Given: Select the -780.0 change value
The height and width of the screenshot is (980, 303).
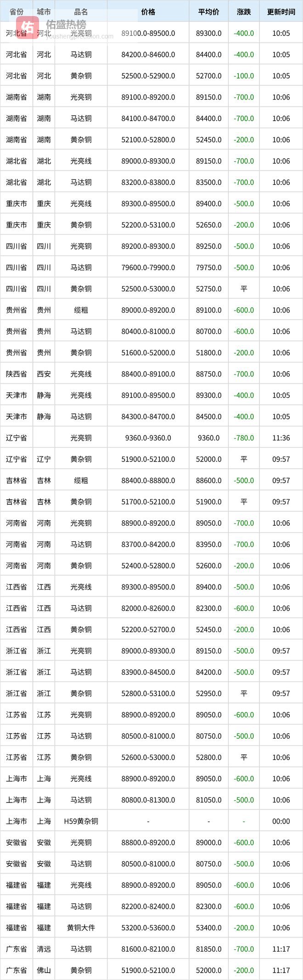Looking at the screenshot, I should pyautogui.click(x=244, y=438).
